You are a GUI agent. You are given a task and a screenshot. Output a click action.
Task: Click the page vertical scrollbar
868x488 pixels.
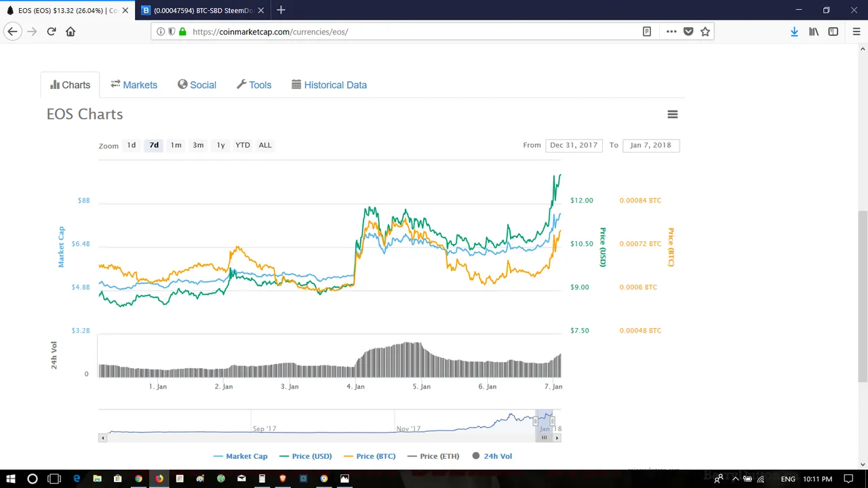point(863,296)
